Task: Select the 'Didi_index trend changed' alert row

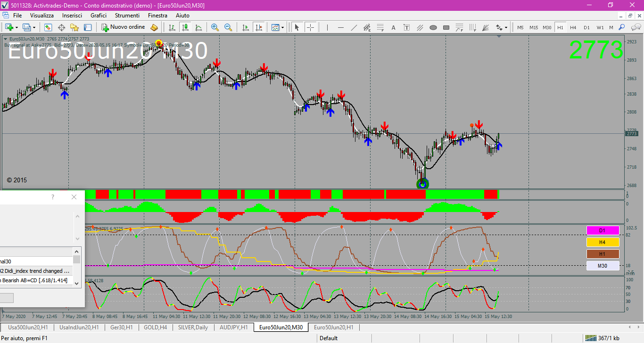Action: pos(36,271)
